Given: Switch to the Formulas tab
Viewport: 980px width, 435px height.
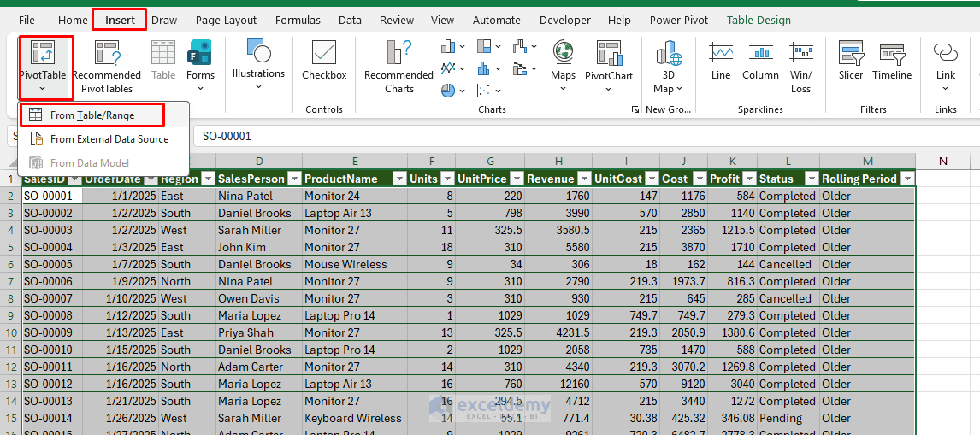Looking at the screenshot, I should tap(298, 20).
